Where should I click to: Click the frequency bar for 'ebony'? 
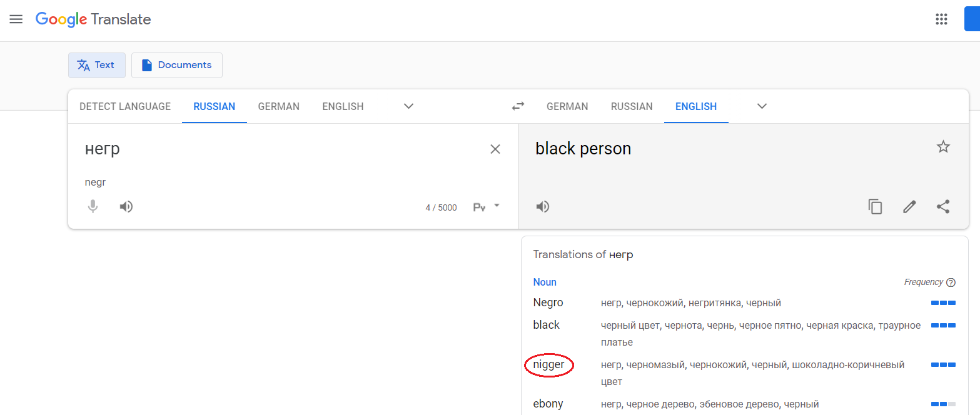[943, 404]
